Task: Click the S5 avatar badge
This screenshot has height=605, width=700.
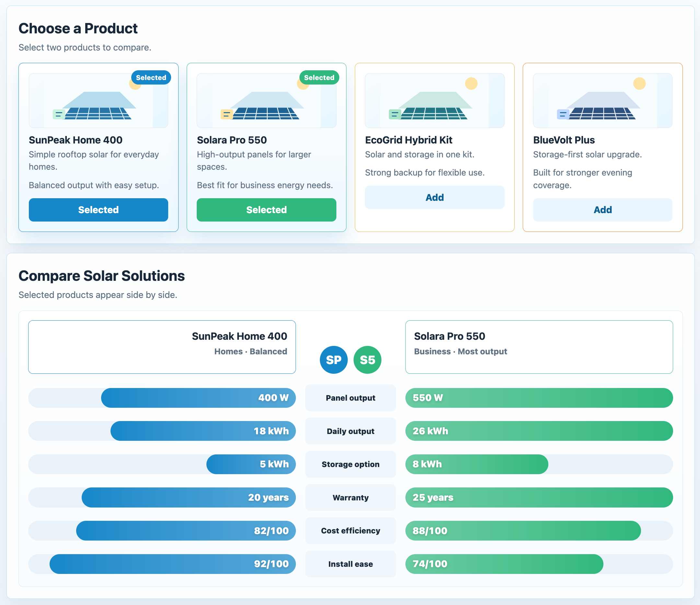Action: click(x=367, y=360)
